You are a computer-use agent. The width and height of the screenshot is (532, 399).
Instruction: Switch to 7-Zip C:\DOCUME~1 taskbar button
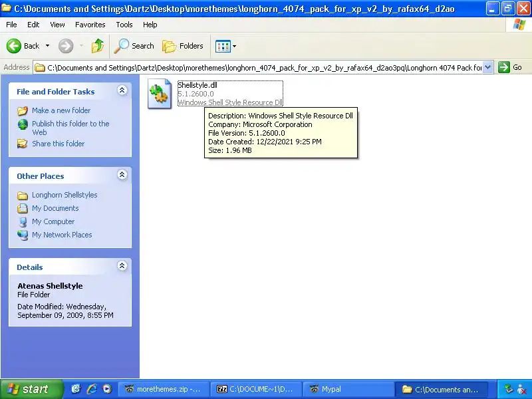(x=255, y=389)
